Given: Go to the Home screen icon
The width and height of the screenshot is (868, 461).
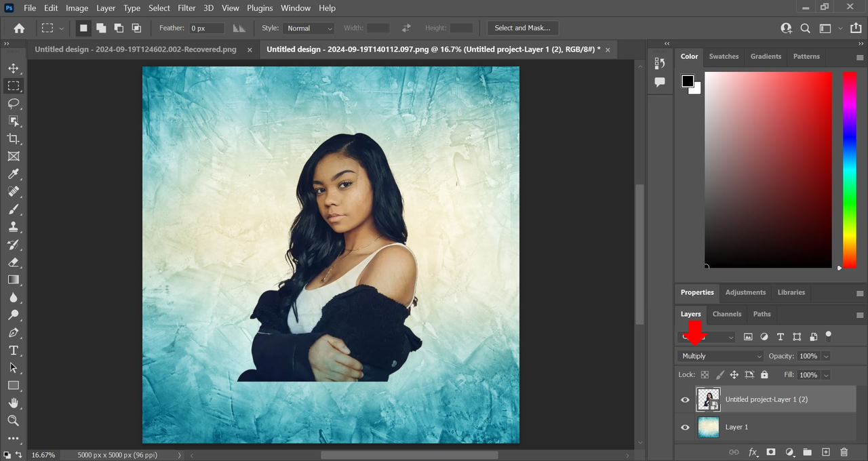Looking at the screenshot, I should click(x=19, y=28).
